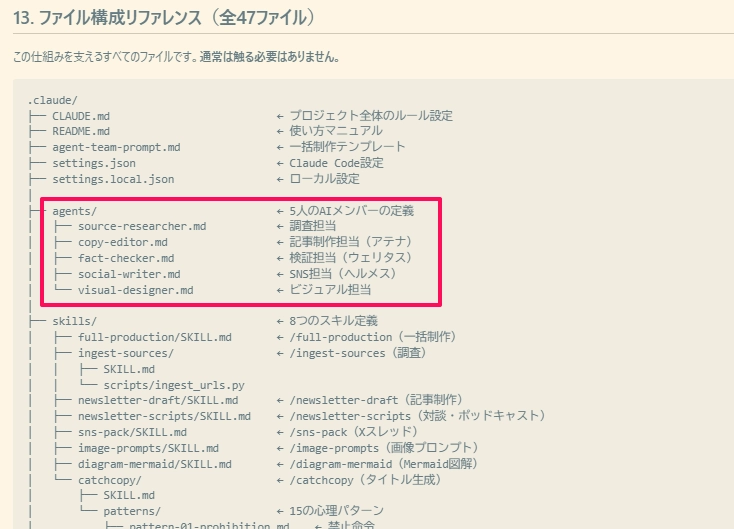The width and height of the screenshot is (734, 529).
Task: Click the comment '/catchcopy（タイトル生成）'
Action: tap(366, 480)
